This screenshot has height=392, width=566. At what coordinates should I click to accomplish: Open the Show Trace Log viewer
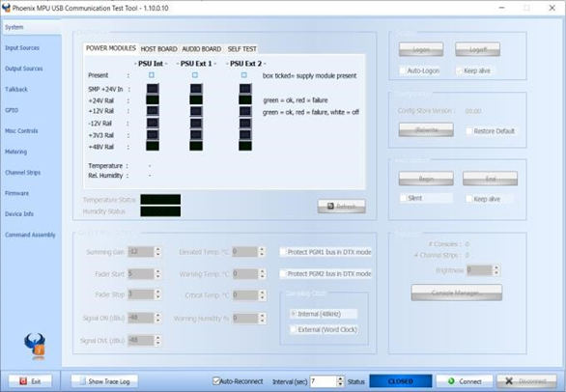click(104, 381)
